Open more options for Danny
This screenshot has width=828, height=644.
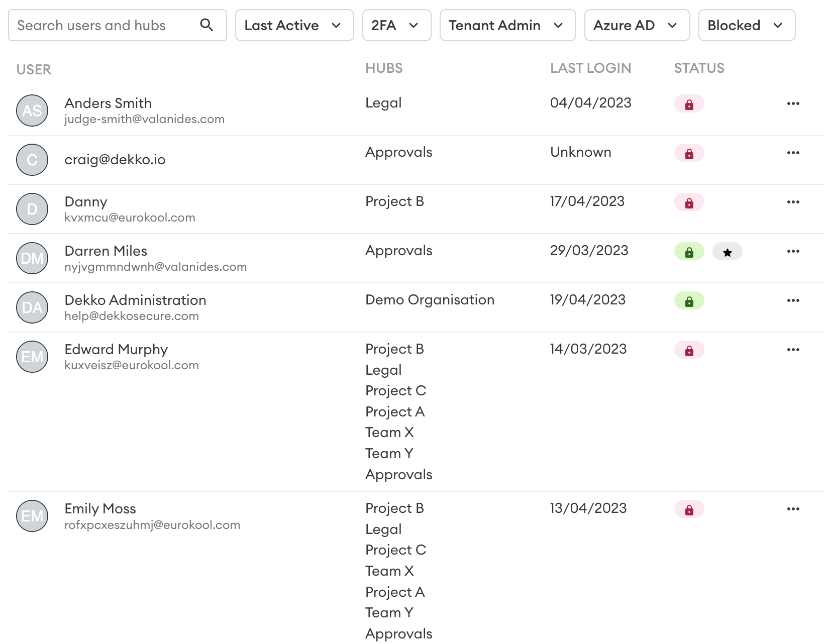tap(793, 202)
